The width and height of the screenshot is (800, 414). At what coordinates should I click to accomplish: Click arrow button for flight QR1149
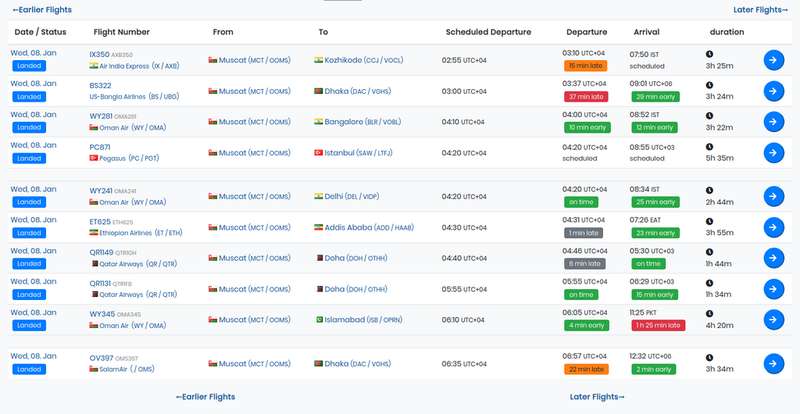(x=773, y=258)
